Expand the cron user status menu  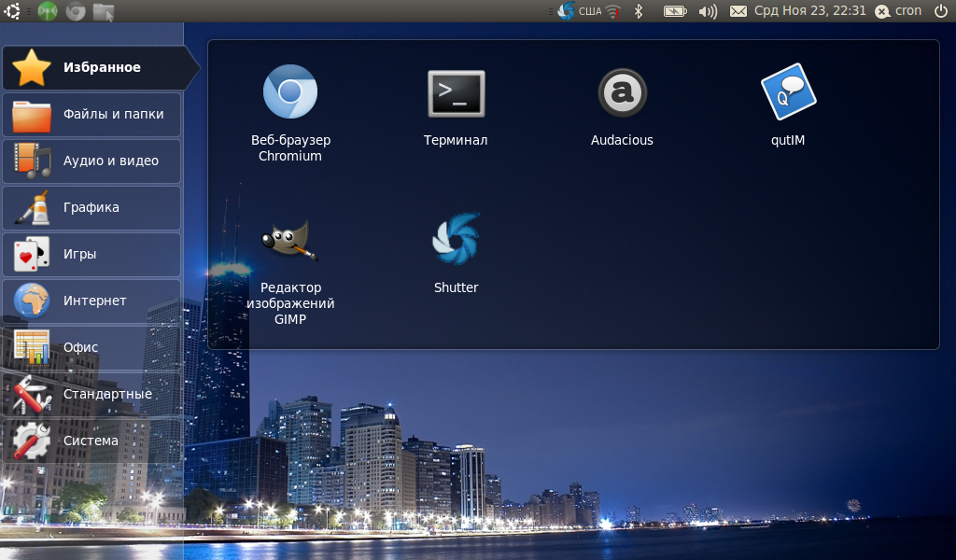click(x=898, y=11)
